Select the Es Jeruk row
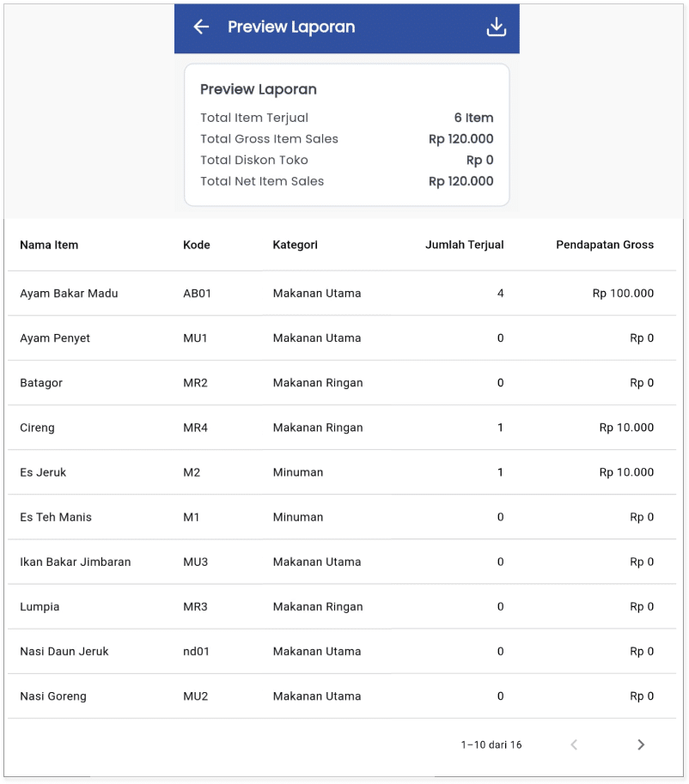 click(x=342, y=472)
